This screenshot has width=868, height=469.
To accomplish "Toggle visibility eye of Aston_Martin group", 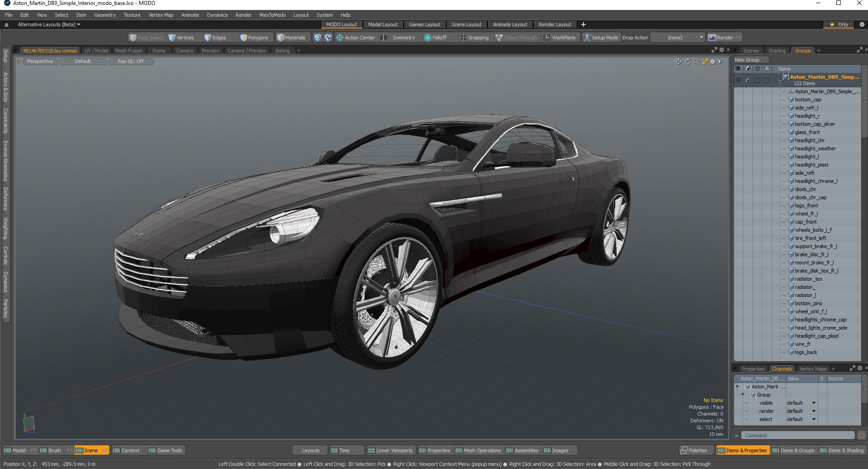I will point(738,80).
